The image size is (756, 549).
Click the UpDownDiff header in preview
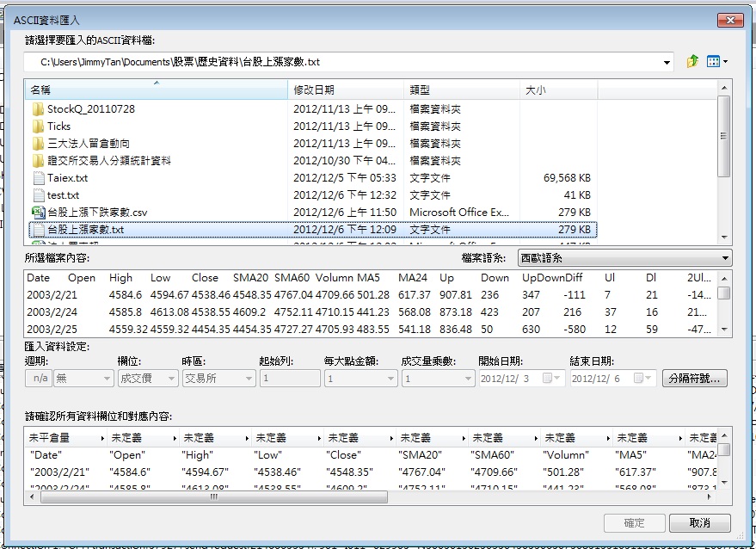click(x=552, y=278)
